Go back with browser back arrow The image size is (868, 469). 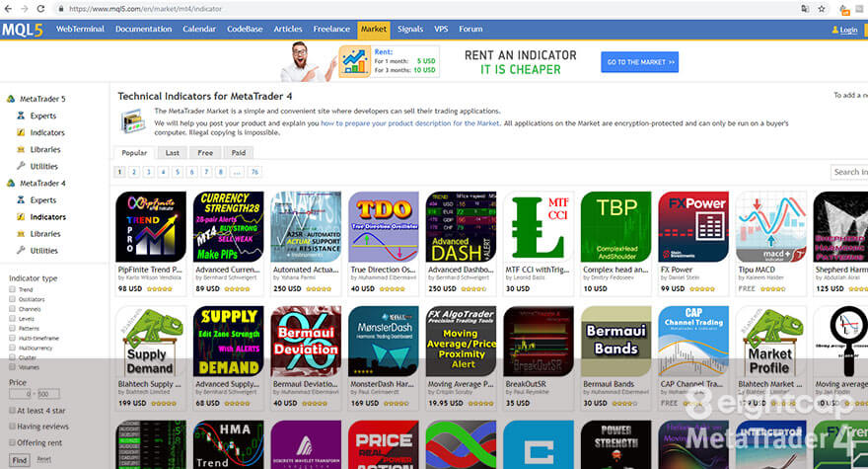8,9
